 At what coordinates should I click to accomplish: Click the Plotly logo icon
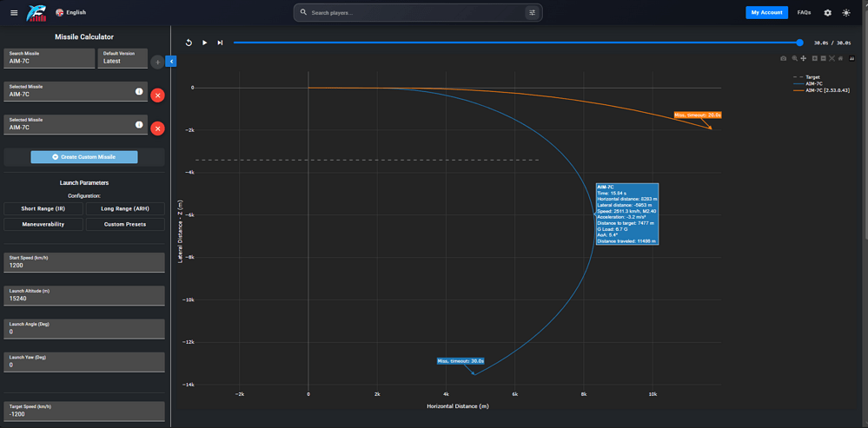coord(852,58)
